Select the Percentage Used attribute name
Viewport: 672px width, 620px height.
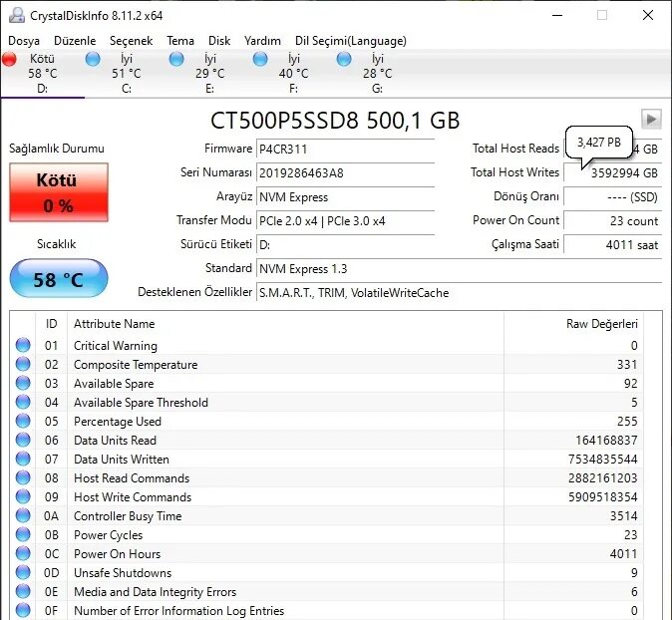pos(118,422)
